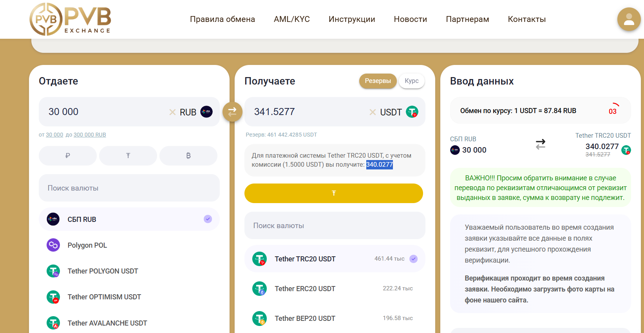
Task: Choose Tether OPTIMISM USDT to give
Action: coord(129,297)
